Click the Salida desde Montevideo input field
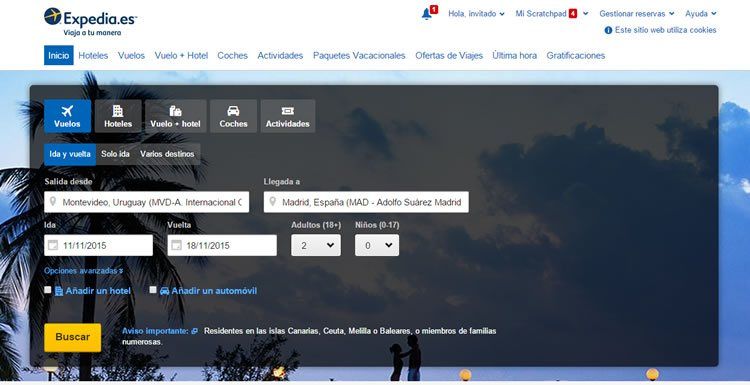The image size is (750, 385). point(146,202)
